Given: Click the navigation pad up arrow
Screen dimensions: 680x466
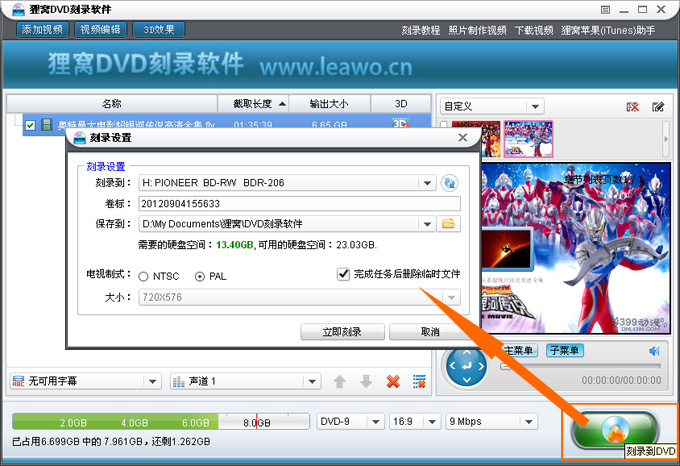Looking at the screenshot, I should point(467,353).
